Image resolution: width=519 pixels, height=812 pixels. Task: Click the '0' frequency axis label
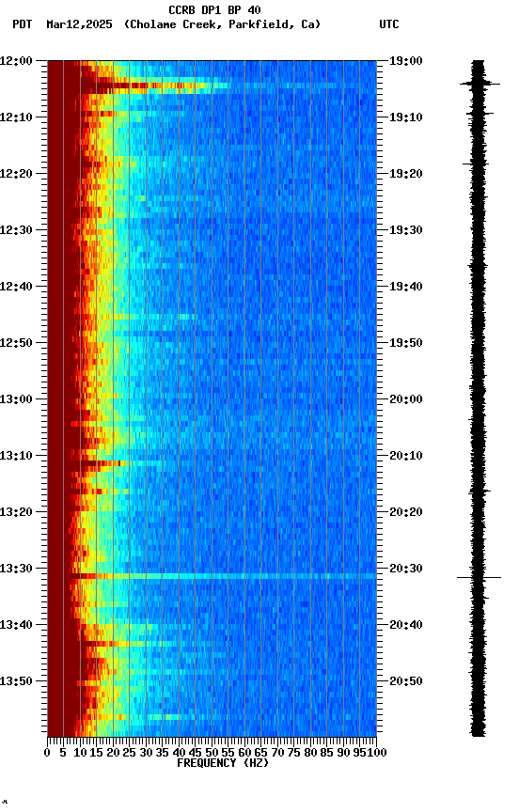[x=47, y=753]
